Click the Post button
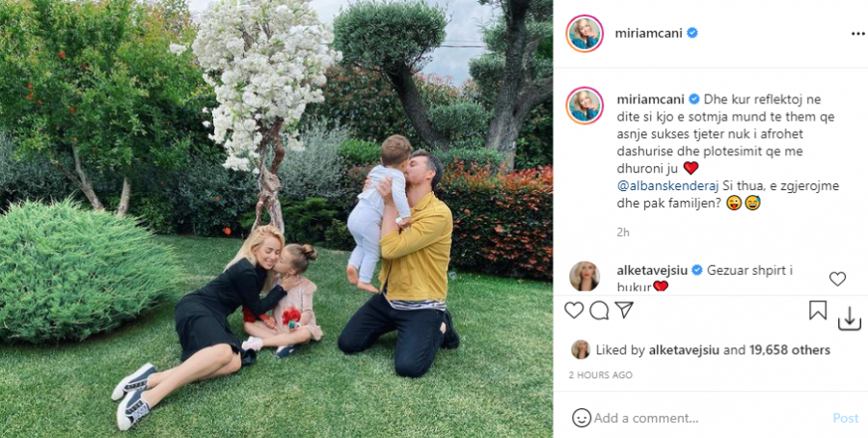Image resolution: width=868 pixels, height=438 pixels. (x=845, y=418)
